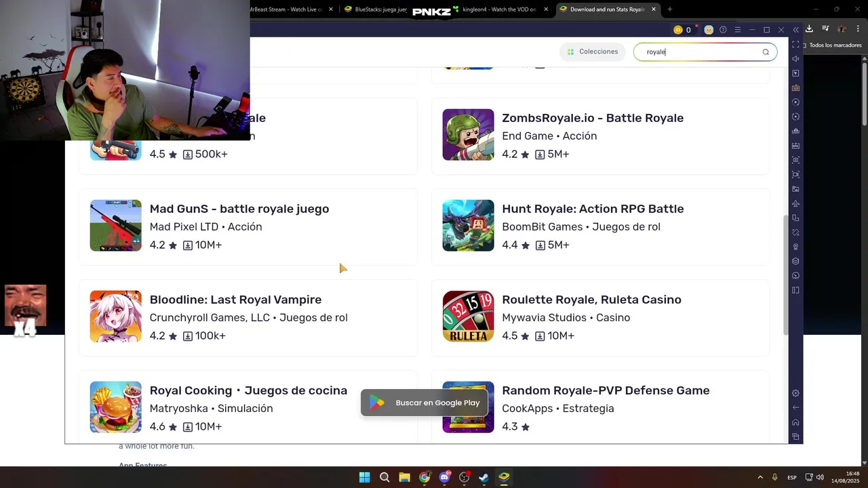Viewport: 868px width, 488px height.
Task: Open the media folder icon in sidebar
Action: point(795,189)
